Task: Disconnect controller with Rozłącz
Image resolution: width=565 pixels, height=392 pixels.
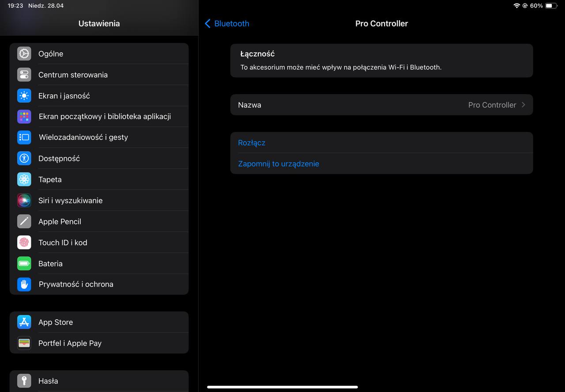Action: click(x=381, y=143)
